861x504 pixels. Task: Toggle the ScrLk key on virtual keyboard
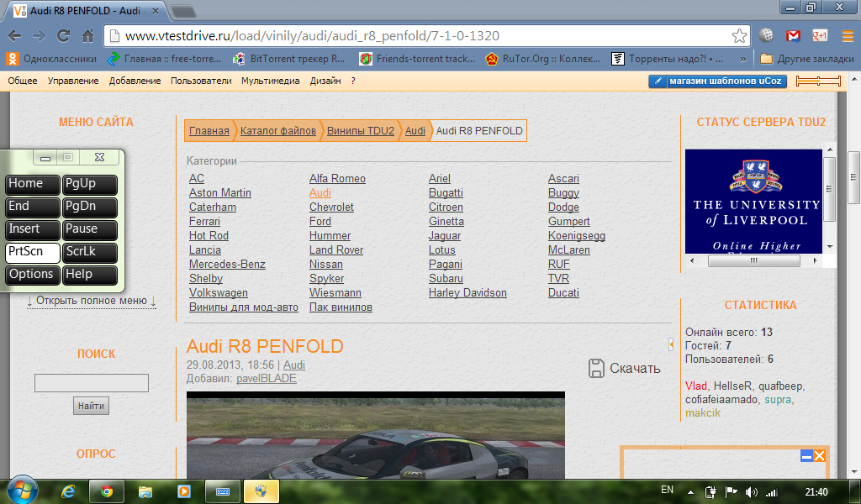point(90,252)
